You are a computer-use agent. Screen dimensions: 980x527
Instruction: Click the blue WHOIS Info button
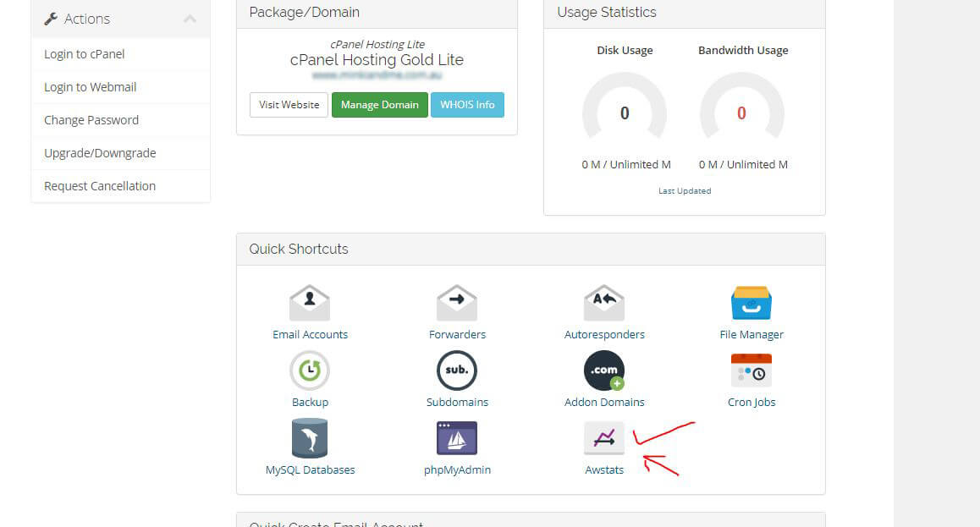(x=467, y=105)
